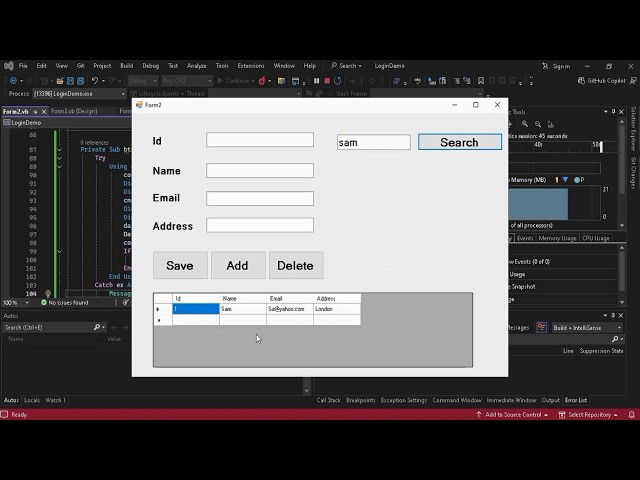Viewport: 640px width, 480px height.
Task: Open the Process LoginDemo.exe dropdown
Action: (80, 93)
